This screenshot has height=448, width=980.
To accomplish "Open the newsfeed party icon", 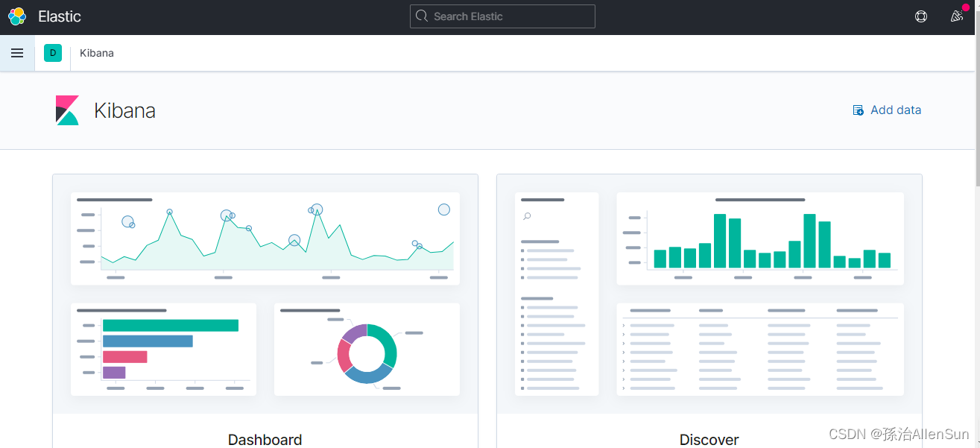I will click(x=957, y=16).
